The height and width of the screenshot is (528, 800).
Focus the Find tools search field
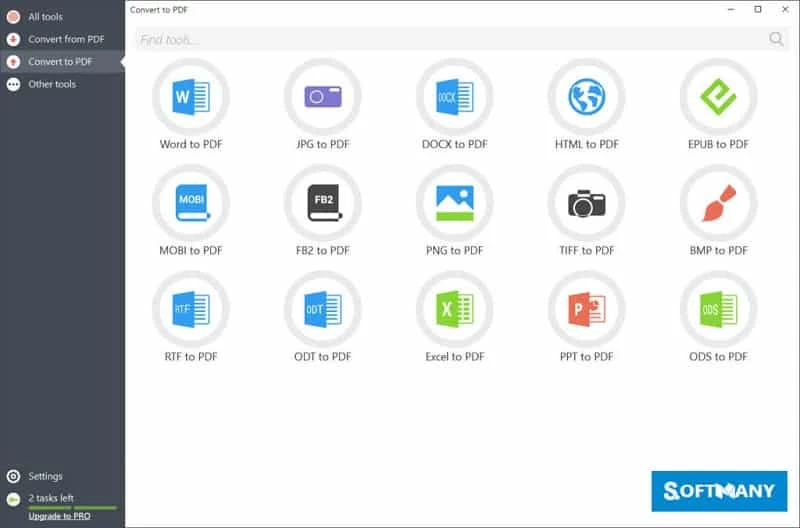pos(450,40)
